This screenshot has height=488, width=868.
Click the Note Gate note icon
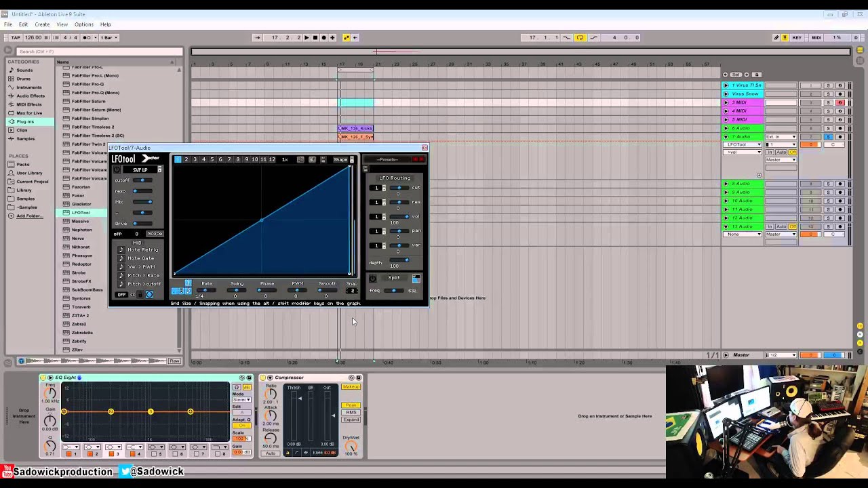[121, 258]
